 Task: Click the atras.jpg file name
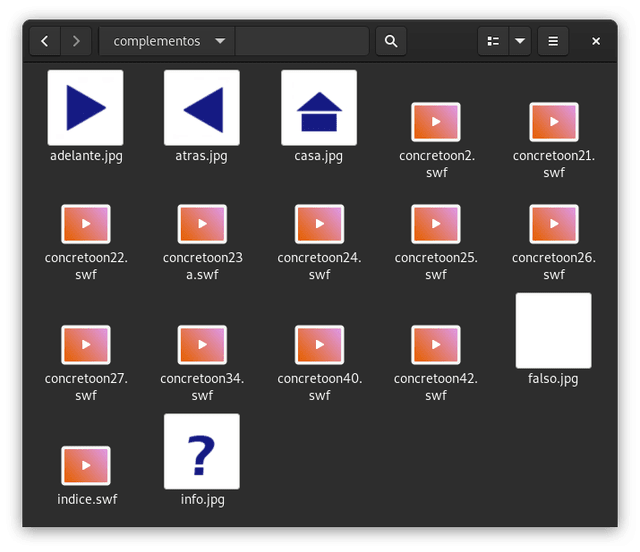coord(201,156)
